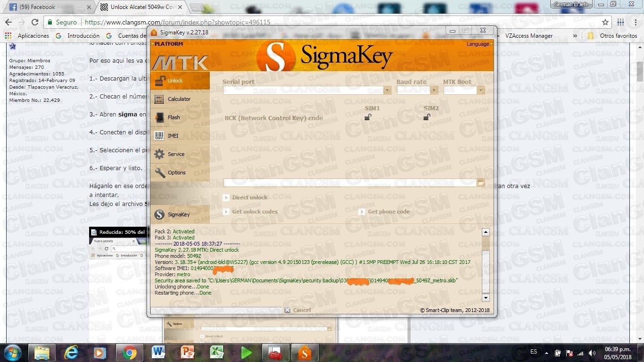Open the Introducción bookmark
Image resolution: width=644 pixels, height=362 pixels.
[78, 36]
